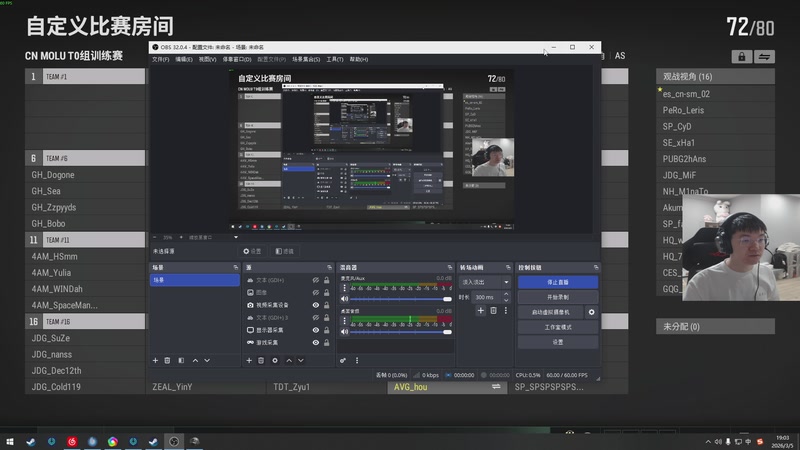Image resolution: width=800 pixels, height=450 pixels.
Task: Mute the 桌面音频 speaker icon
Action: pos(345,331)
